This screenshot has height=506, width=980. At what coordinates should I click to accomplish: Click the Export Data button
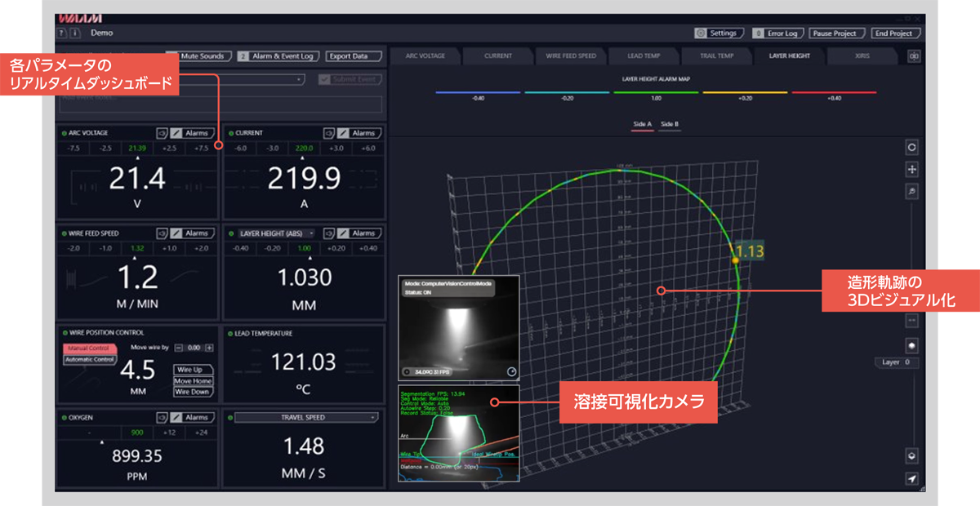[x=354, y=56]
